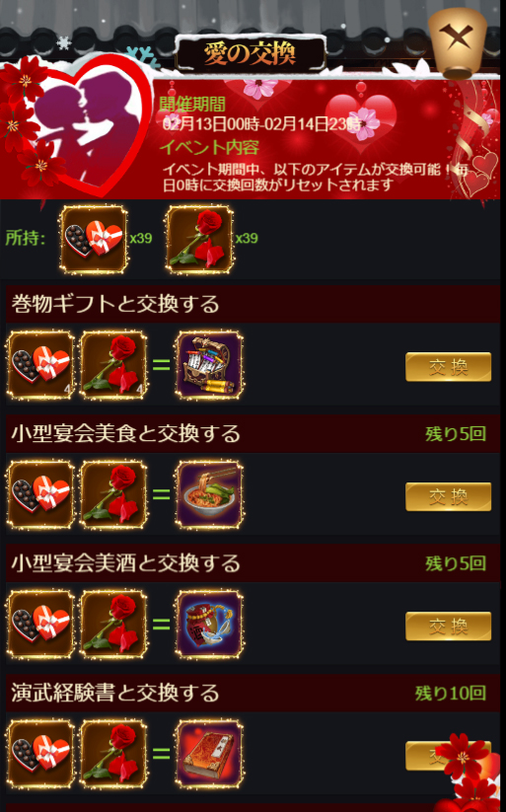The height and width of the screenshot is (812, 506).
Task: Exchange for 小型宴会美食
Action: click(x=449, y=497)
